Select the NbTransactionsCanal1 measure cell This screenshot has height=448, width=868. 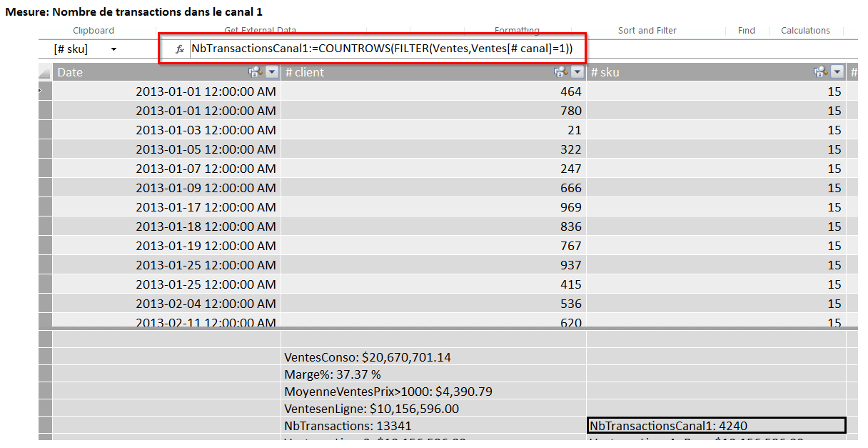click(x=716, y=426)
